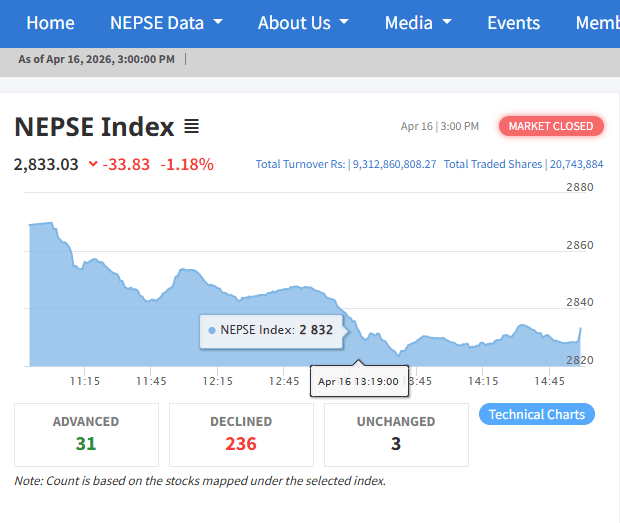The width and height of the screenshot is (620, 523).
Task: Click the 2860 value axis label
Action: (580, 245)
